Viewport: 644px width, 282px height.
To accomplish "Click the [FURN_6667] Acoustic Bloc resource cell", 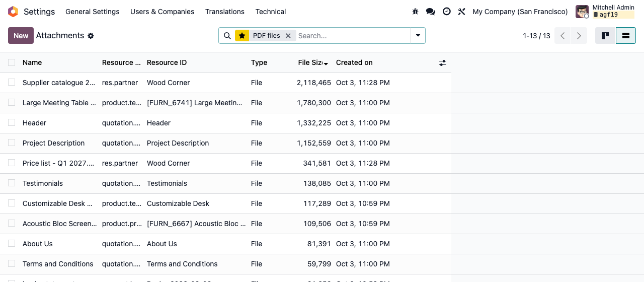I will 196,224.
